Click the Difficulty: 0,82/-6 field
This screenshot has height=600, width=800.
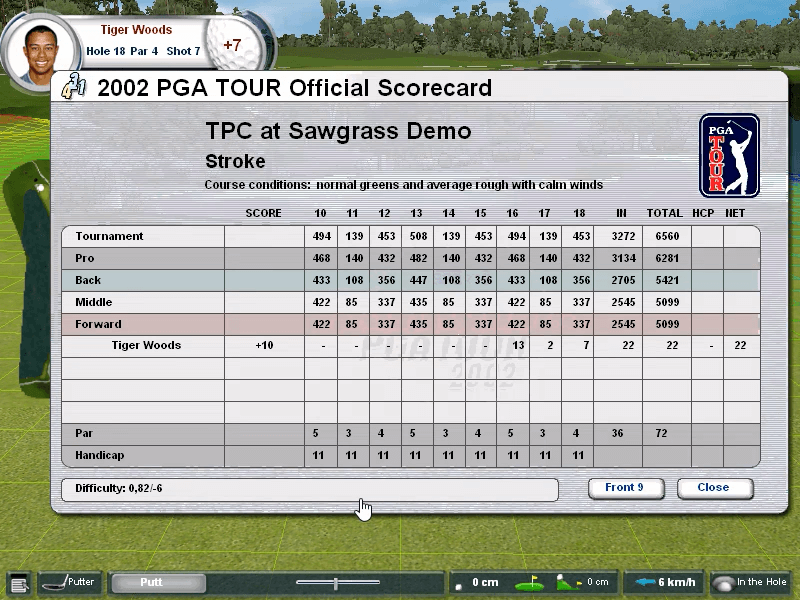pyautogui.click(x=310, y=489)
